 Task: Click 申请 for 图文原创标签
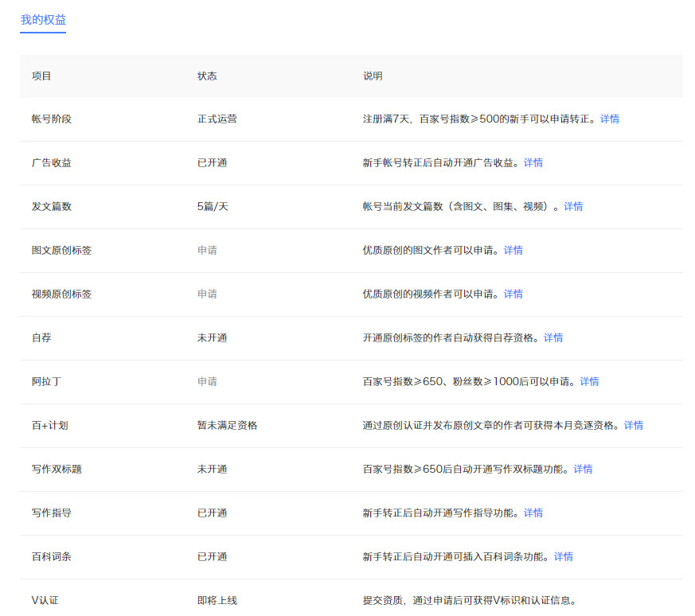[x=207, y=250]
